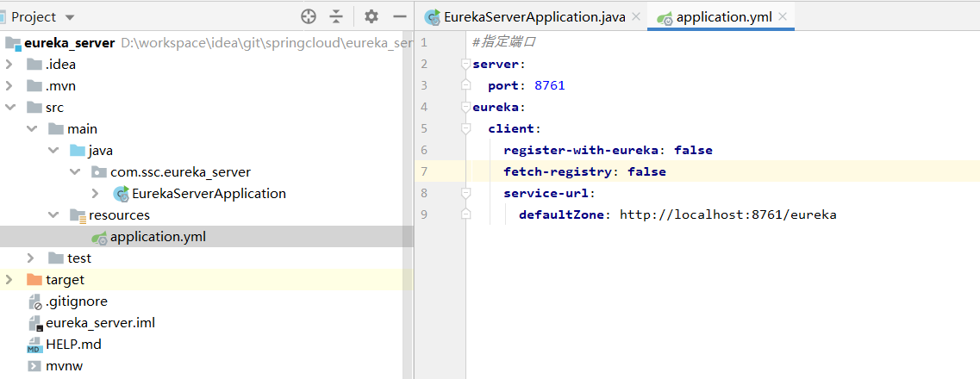Screen dimensions: 980x379
Task: Collapse the src folder
Action: 9,108
